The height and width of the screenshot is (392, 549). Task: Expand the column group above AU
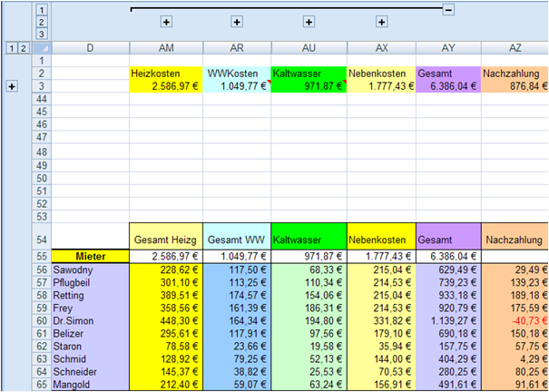309,21
